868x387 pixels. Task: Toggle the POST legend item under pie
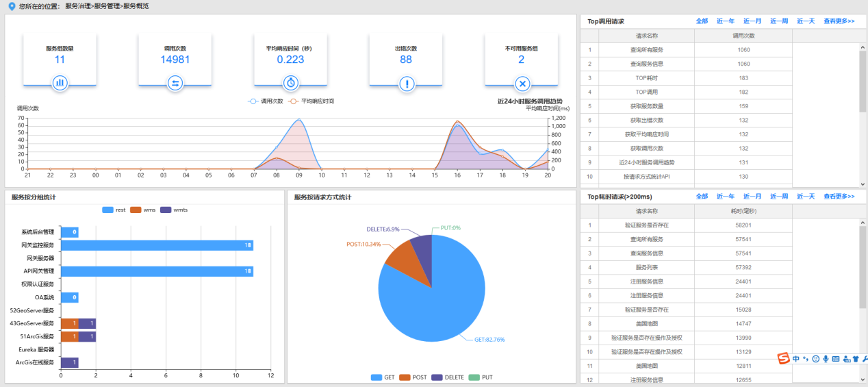point(413,377)
